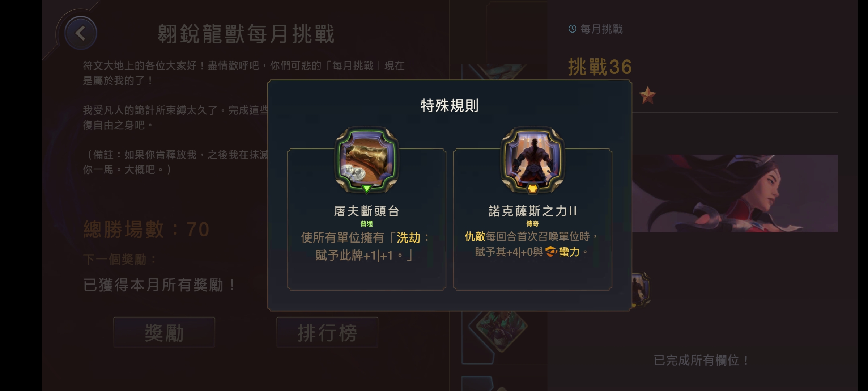Tap the 挑戰36 heading
Image resolution: width=868 pixels, height=391 pixels.
[600, 67]
